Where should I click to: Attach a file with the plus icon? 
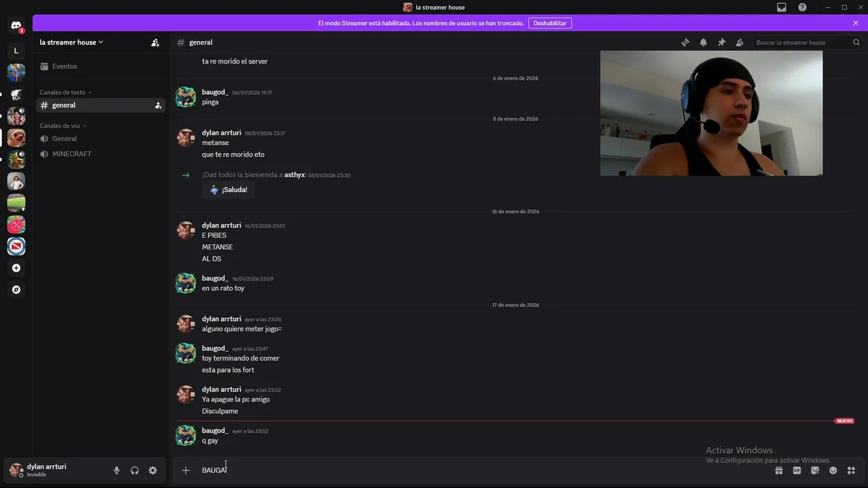pyautogui.click(x=186, y=470)
